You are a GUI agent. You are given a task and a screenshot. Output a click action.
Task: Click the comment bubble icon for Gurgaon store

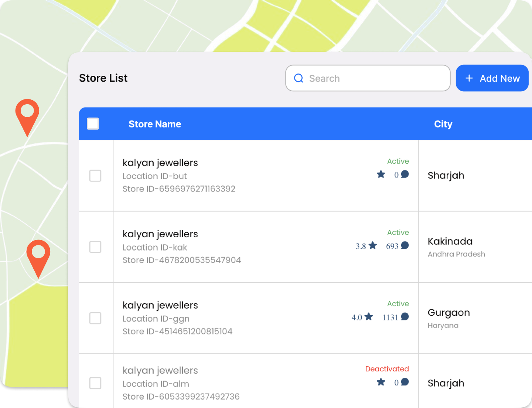click(405, 317)
